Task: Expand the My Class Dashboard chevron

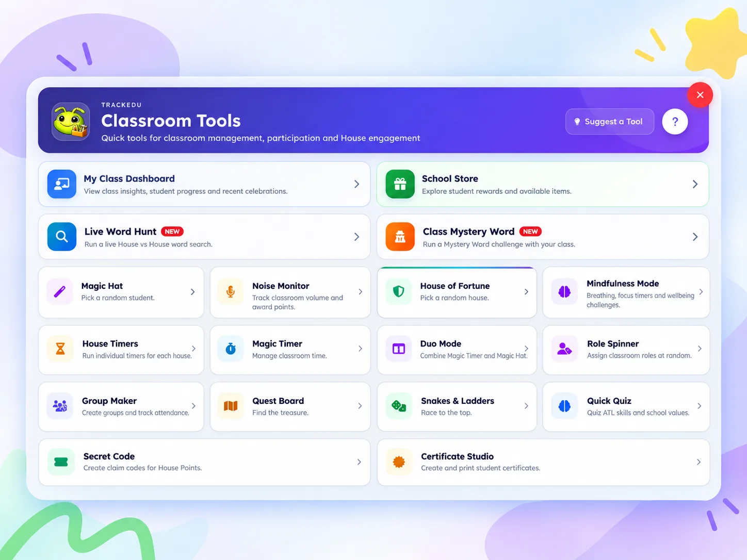Action: click(356, 184)
